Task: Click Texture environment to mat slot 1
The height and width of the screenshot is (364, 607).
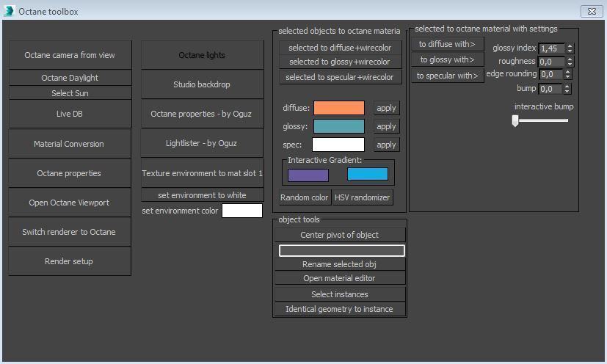Action: (x=202, y=173)
